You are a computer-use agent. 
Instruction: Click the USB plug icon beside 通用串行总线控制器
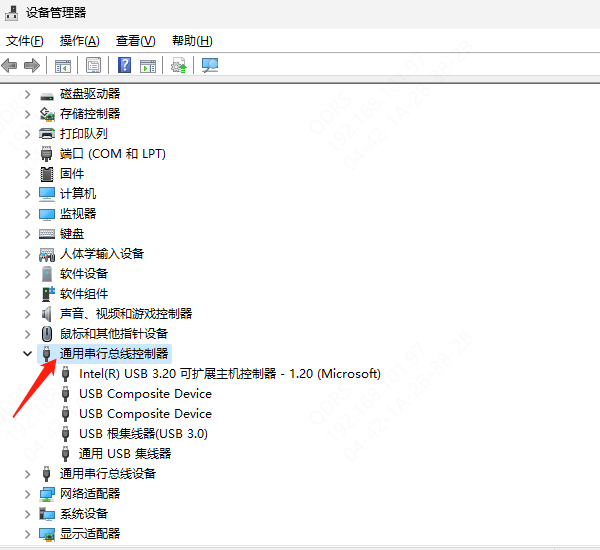click(47, 354)
